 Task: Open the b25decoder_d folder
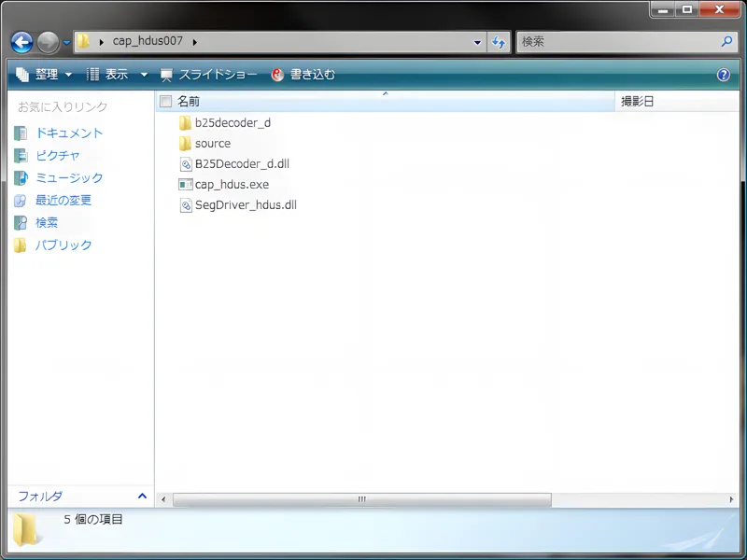232,123
